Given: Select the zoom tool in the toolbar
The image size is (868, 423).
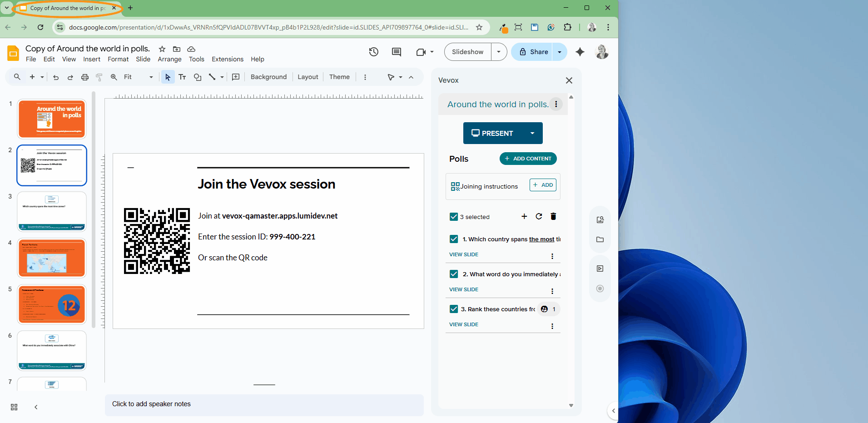Looking at the screenshot, I should (x=114, y=77).
